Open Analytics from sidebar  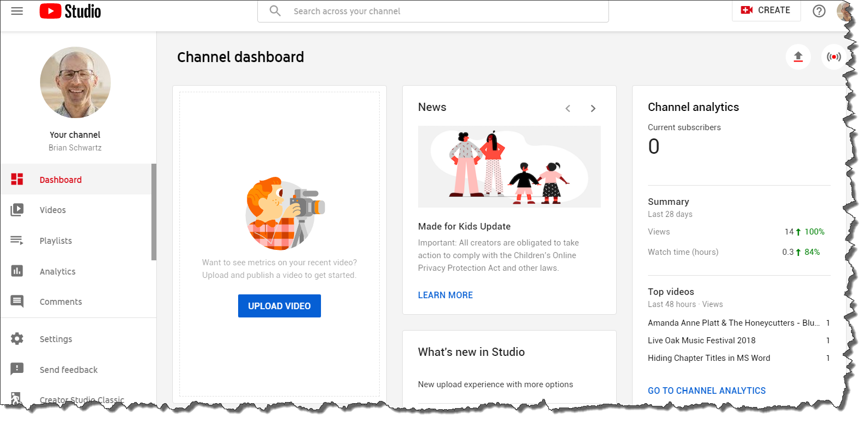(76, 271)
